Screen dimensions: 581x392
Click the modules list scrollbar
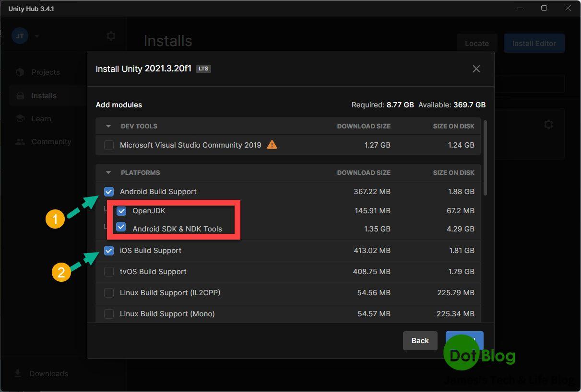(x=485, y=158)
